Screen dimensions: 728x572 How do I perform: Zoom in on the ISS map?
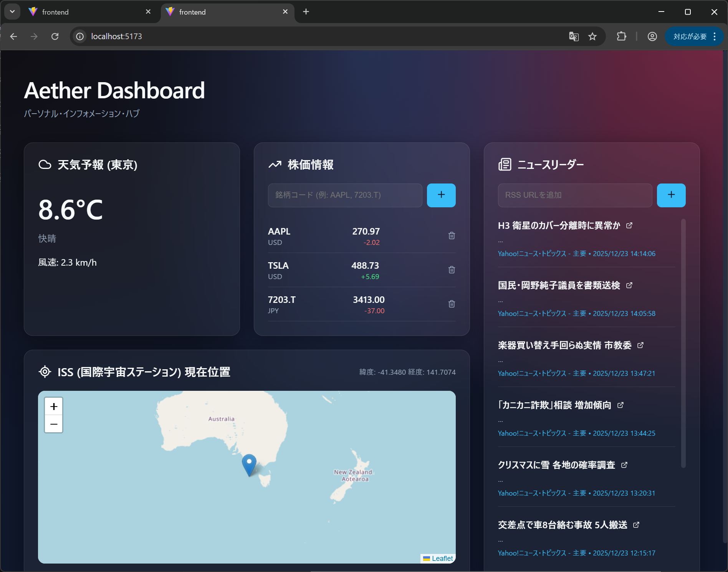pyautogui.click(x=54, y=406)
